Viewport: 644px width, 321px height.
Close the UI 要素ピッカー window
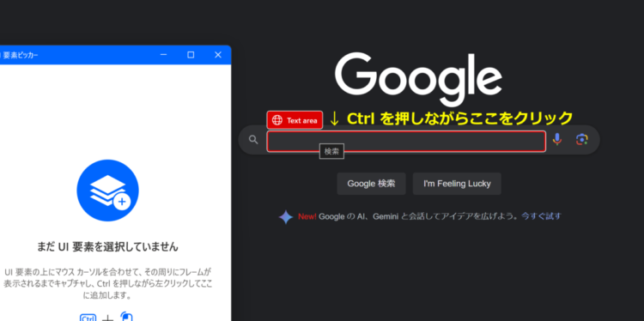point(218,55)
